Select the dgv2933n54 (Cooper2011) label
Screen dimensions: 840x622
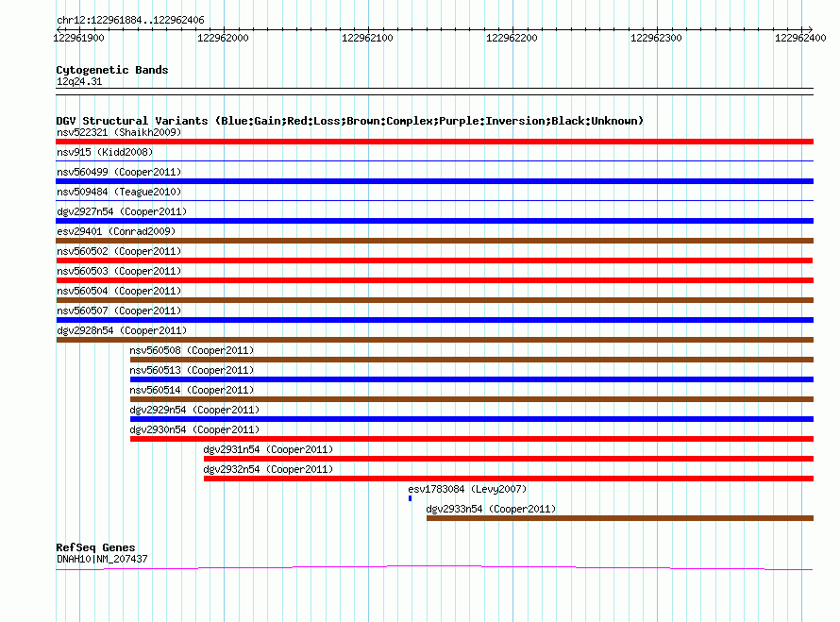tap(491, 509)
